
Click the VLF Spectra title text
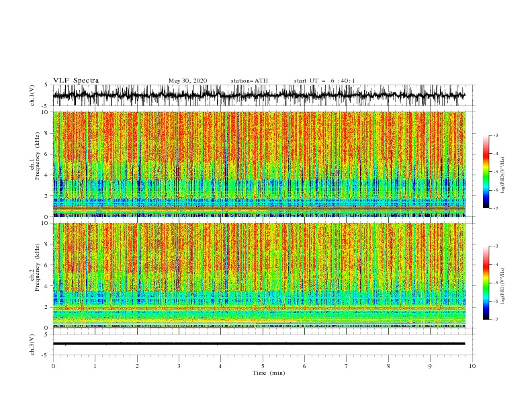coord(76,81)
